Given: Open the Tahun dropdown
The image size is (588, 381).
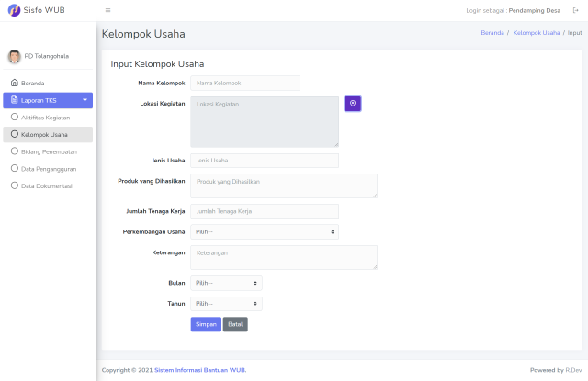Looking at the screenshot, I should click(226, 304).
